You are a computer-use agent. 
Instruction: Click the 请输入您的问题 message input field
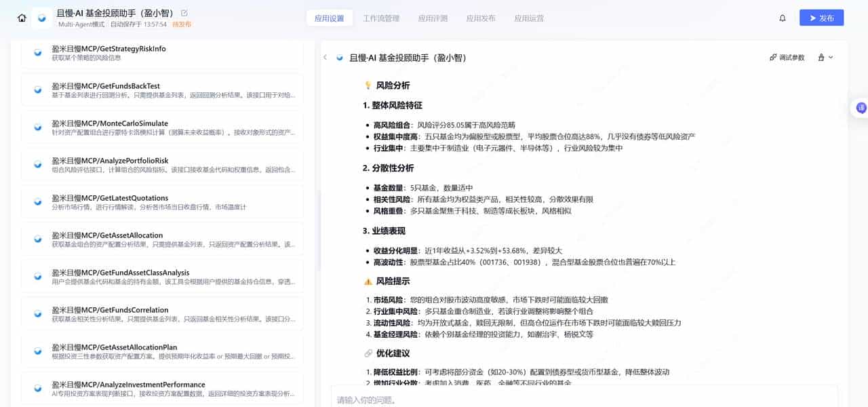[x=475, y=399]
